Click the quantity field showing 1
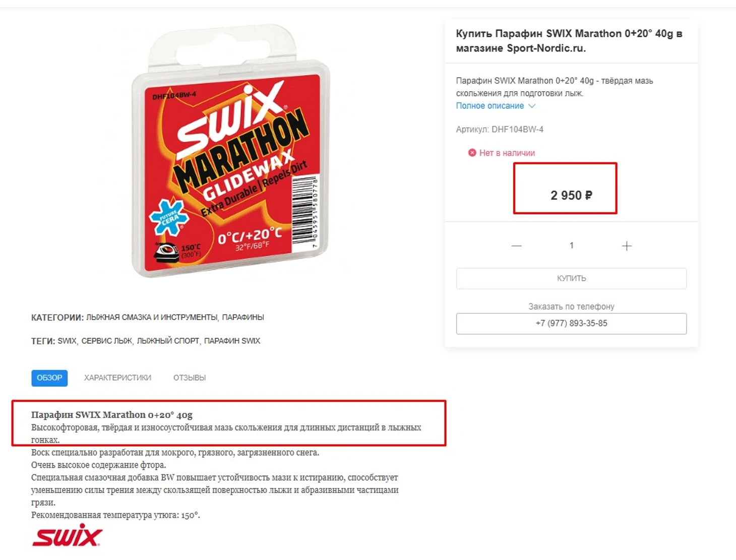The width and height of the screenshot is (736, 560). [572, 245]
